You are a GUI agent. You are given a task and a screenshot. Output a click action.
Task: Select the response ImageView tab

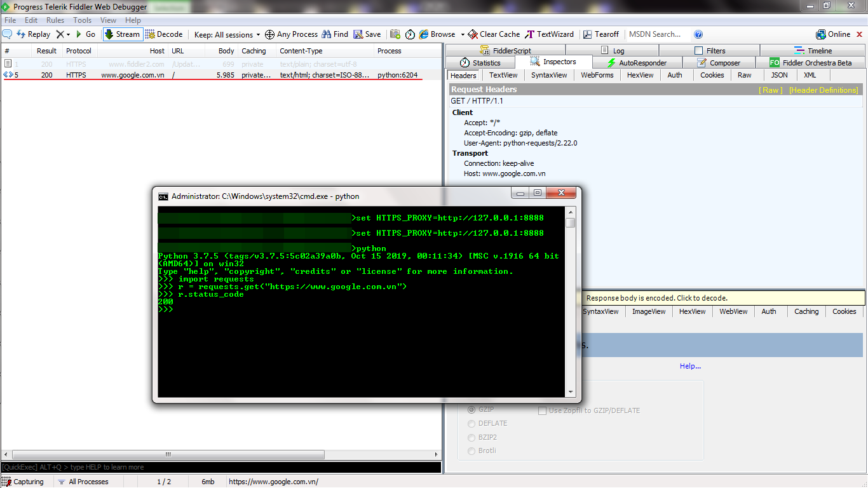pyautogui.click(x=649, y=311)
